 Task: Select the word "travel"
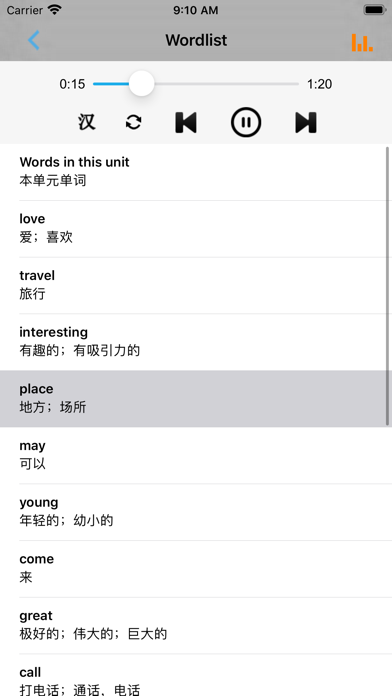pyautogui.click(x=196, y=285)
